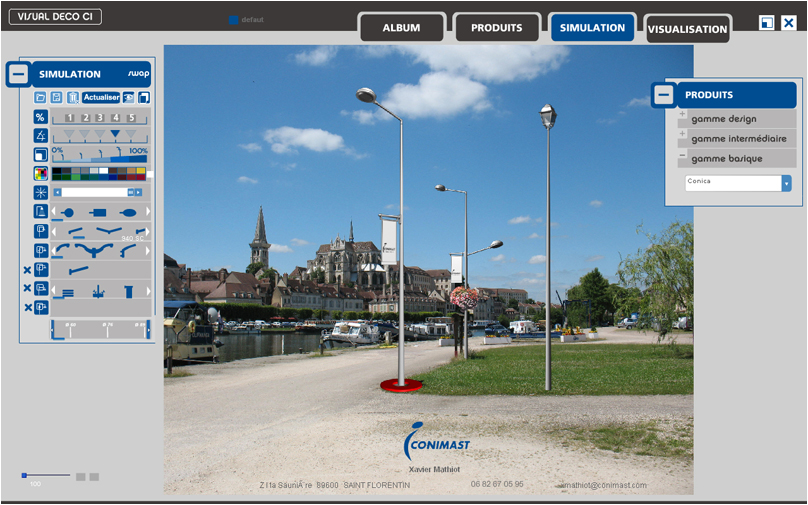The image size is (808, 505).
Task: Open the Conica product dropdown
Action: 786,183
